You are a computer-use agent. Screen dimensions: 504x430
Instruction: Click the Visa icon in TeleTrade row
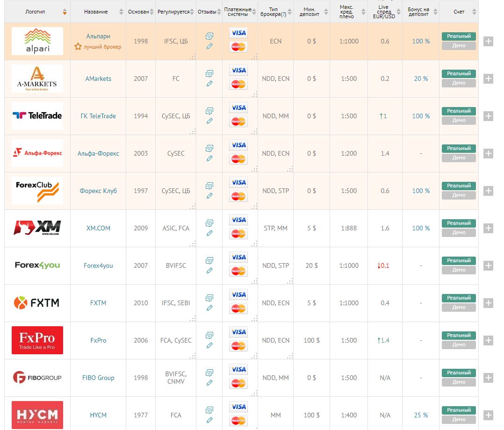[238, 107]
